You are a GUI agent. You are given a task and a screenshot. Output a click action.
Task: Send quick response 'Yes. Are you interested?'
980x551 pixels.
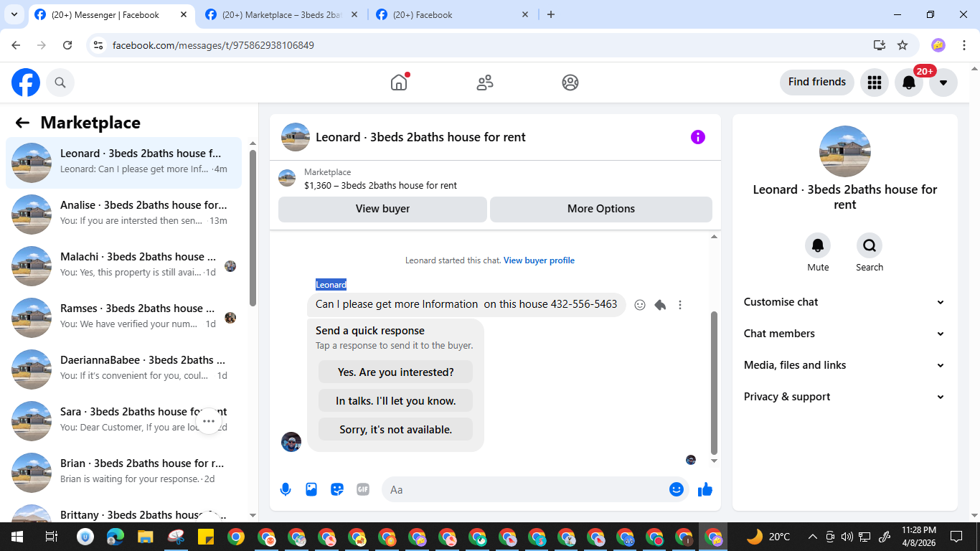pyautogui.click(x=396, y=372)
